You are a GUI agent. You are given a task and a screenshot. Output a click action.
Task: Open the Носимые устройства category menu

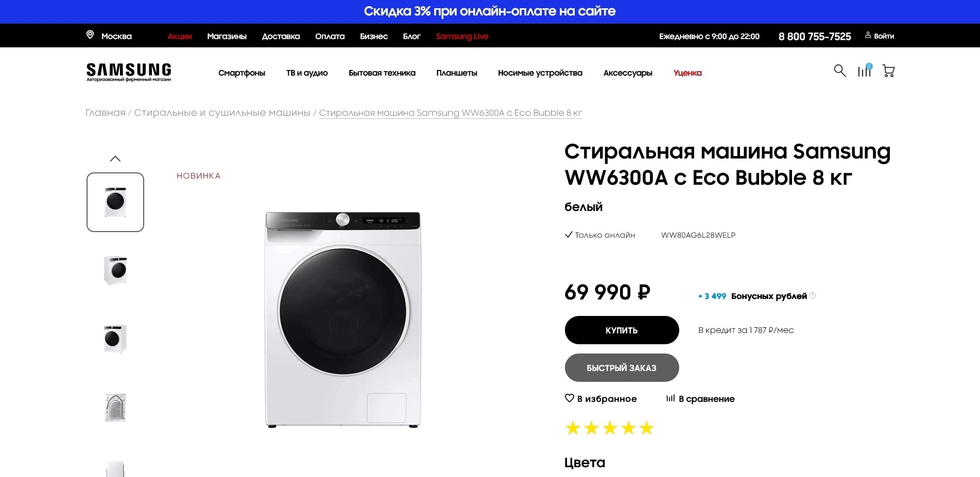(x=540, y=73)
